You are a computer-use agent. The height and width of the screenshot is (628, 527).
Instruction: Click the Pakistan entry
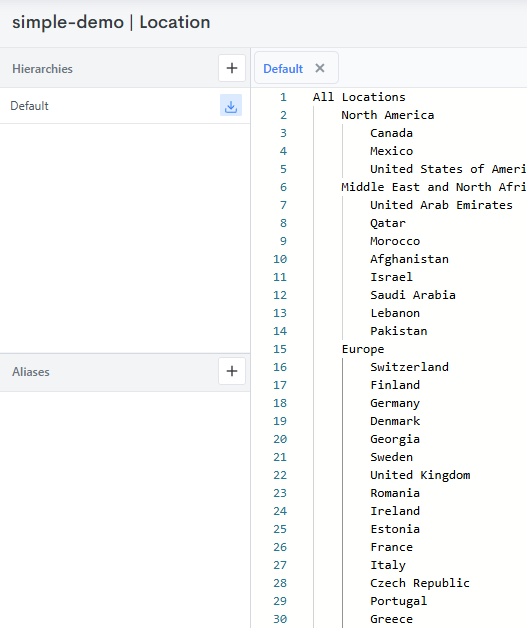(398, 331)
